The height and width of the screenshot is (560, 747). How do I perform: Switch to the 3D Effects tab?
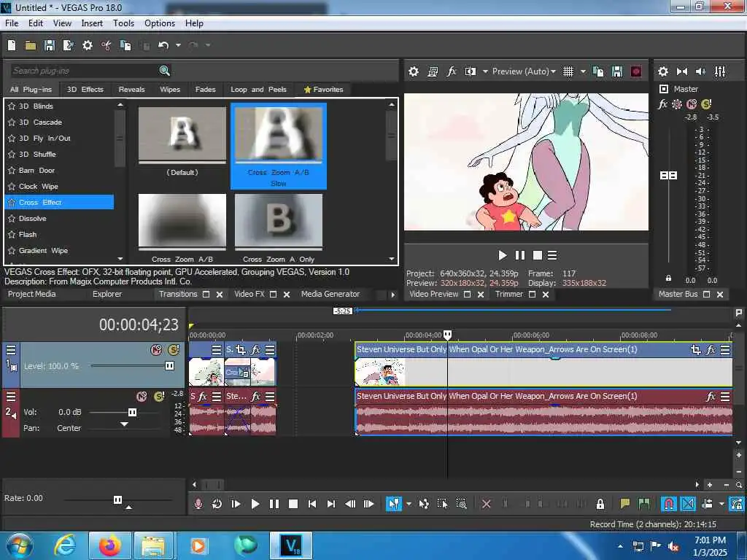click(x=85, y=90)
